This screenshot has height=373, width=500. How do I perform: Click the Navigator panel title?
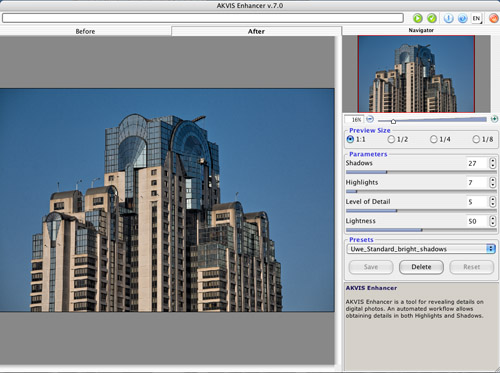421,30
